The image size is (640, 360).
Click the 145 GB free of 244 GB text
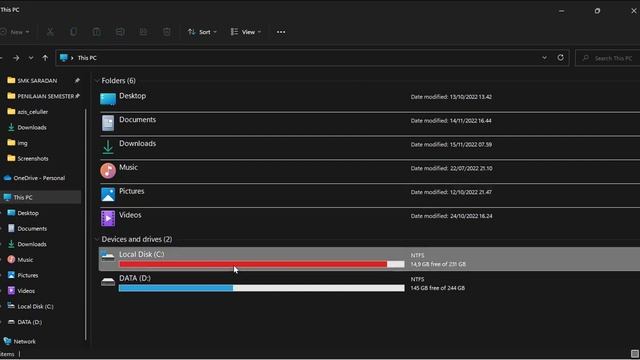438,288
